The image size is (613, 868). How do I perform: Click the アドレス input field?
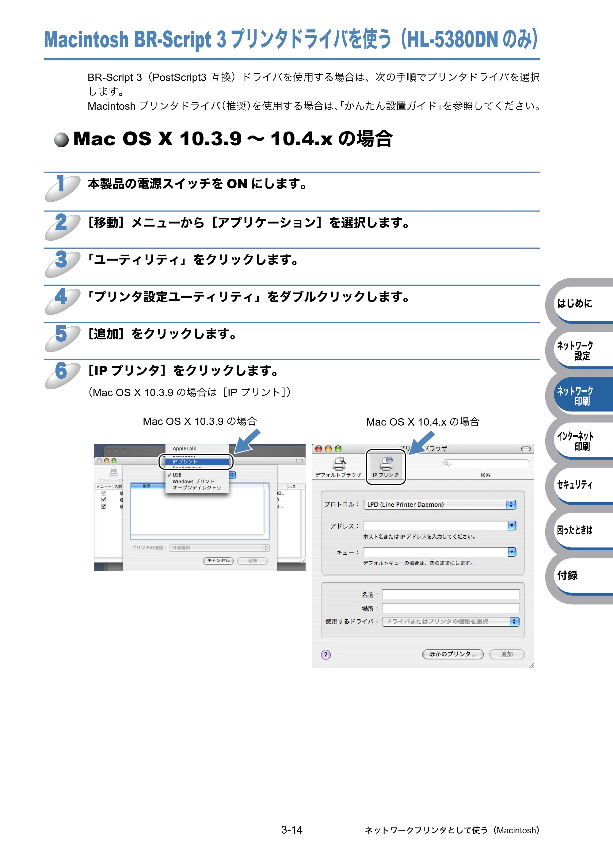click(436, 526)
